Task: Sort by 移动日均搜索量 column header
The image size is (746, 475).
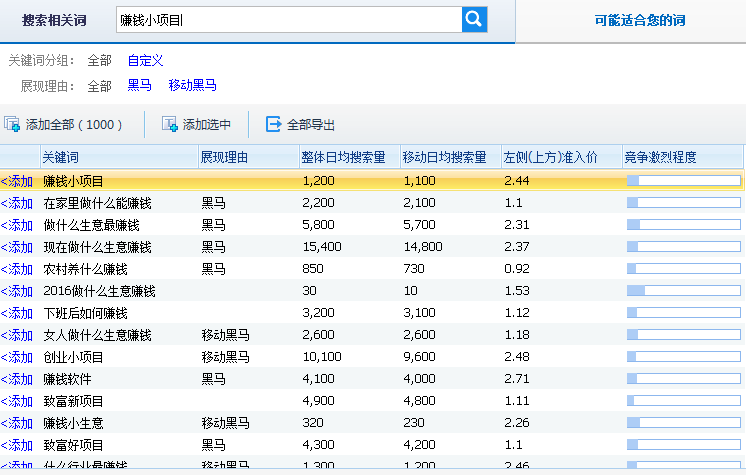Action: 444,157
